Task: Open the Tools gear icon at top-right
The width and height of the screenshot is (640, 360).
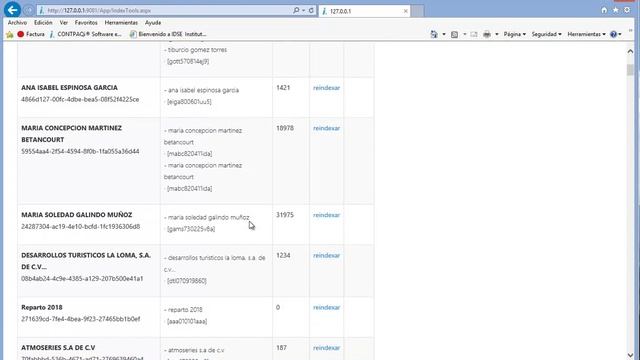Action: click(627, 10)
